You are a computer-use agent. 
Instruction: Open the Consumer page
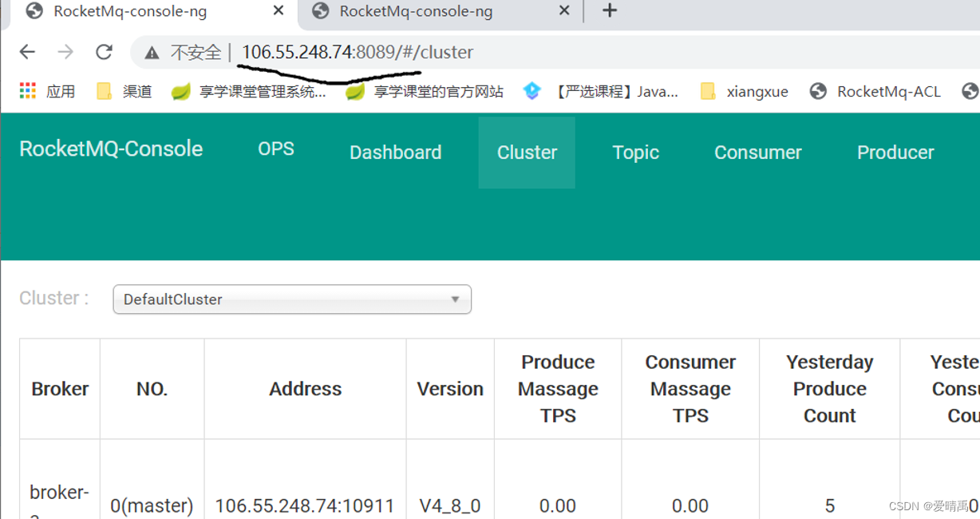coord(757,153)
